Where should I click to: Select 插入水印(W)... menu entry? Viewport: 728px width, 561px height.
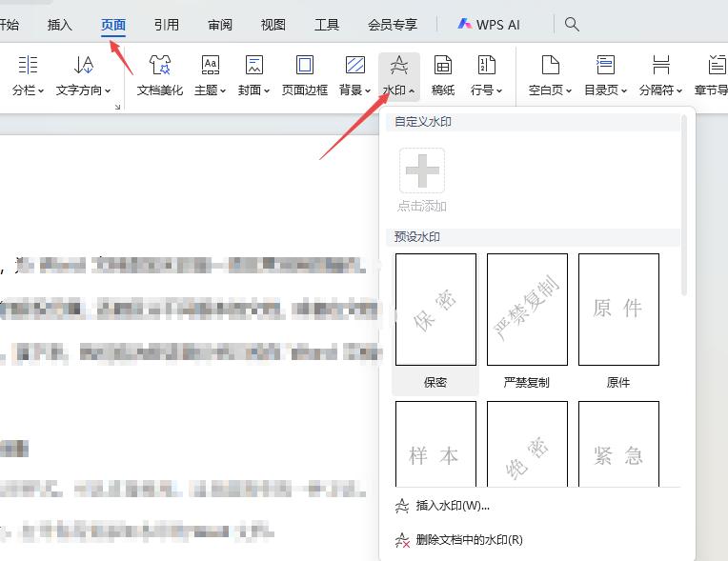(x=453, y=506)
